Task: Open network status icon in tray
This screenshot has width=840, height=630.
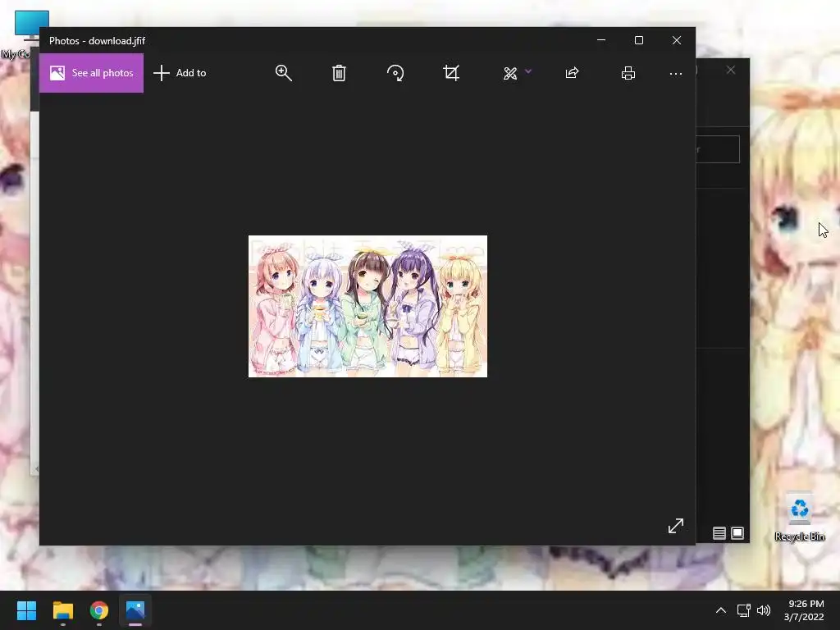Action: click(743, 610)
